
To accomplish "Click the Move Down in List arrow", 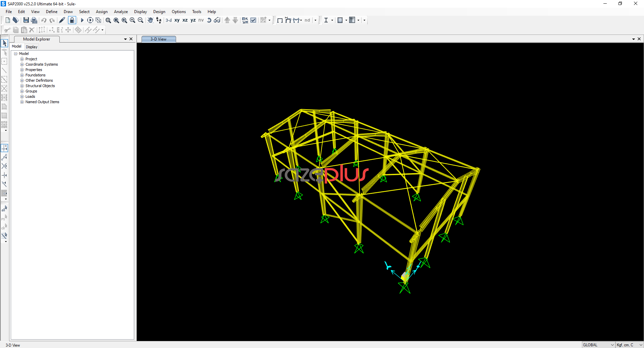I will pyautogui.click(x=235, y=20).
